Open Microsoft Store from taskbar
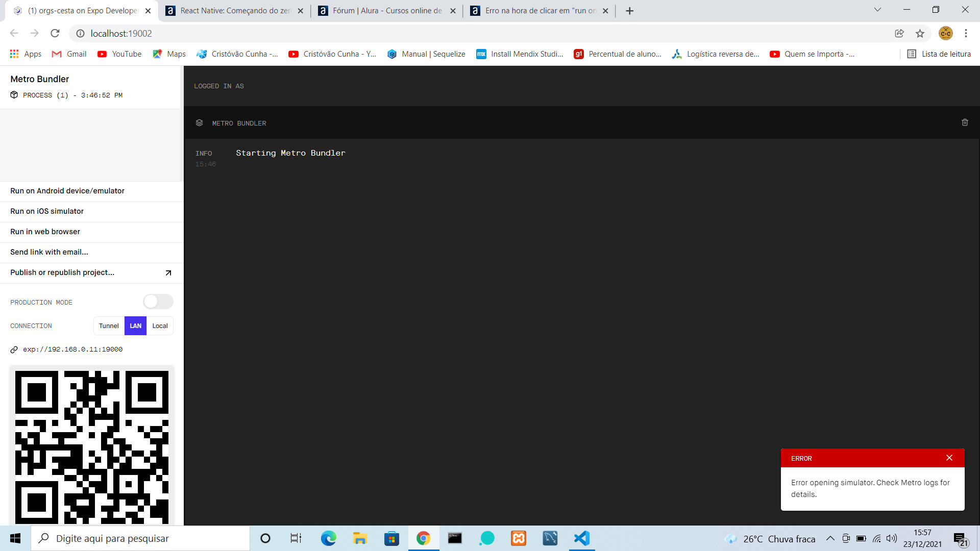This screenshot has height=551, width=980. tap(391, 538)
